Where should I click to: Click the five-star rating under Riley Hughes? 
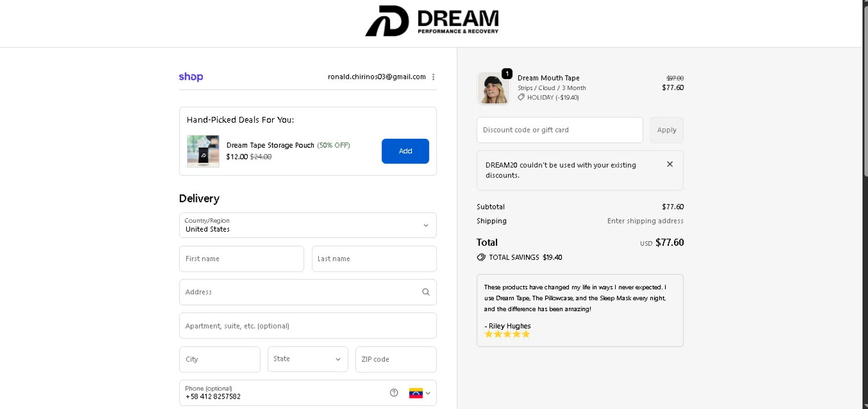pos(507,334)
